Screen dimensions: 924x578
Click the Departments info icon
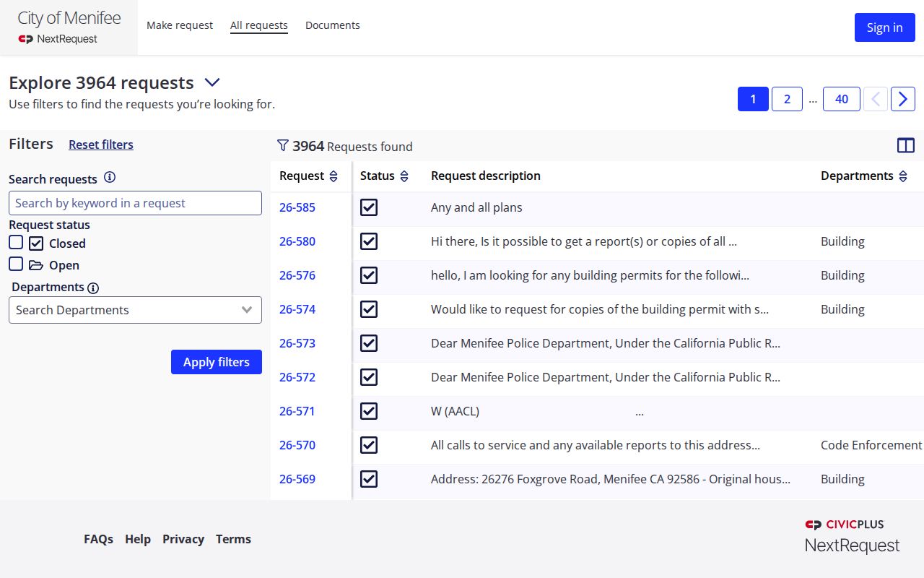tap(93, 288)
